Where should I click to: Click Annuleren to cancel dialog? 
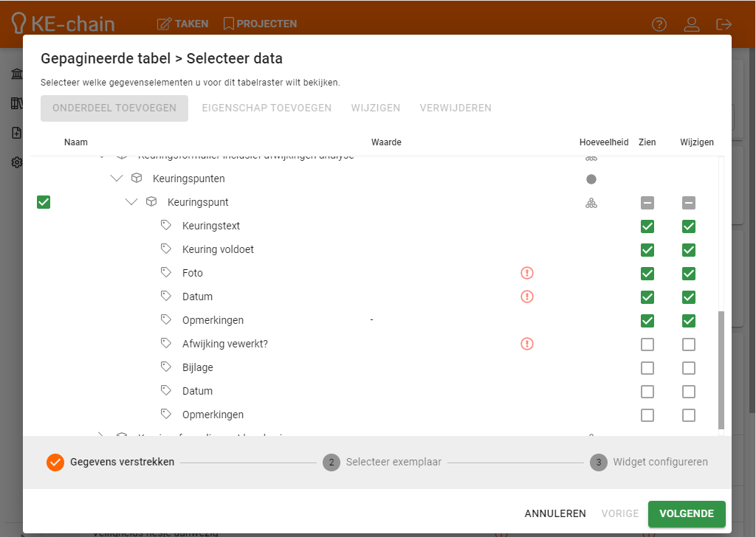tap(555, 513)
